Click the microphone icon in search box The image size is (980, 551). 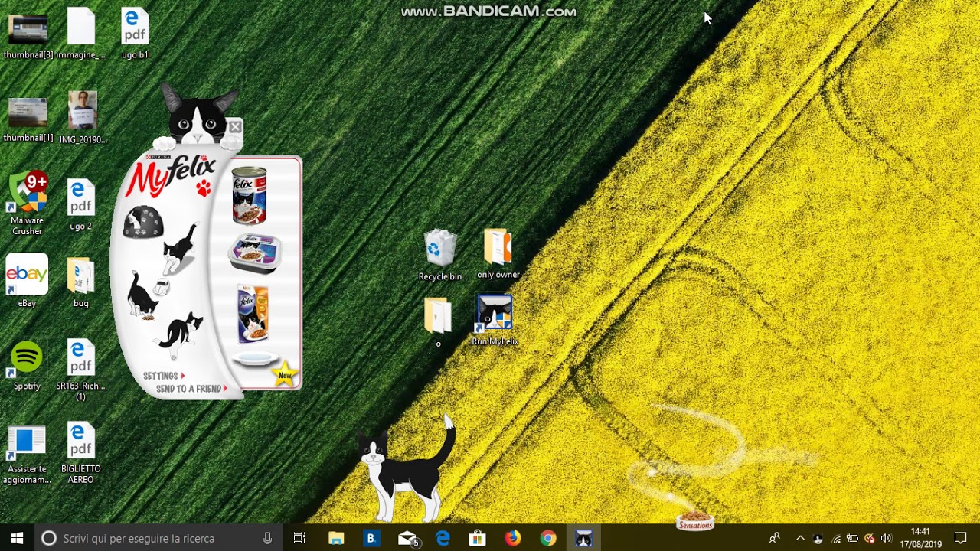pyautogui.click(x=267, y=538)
